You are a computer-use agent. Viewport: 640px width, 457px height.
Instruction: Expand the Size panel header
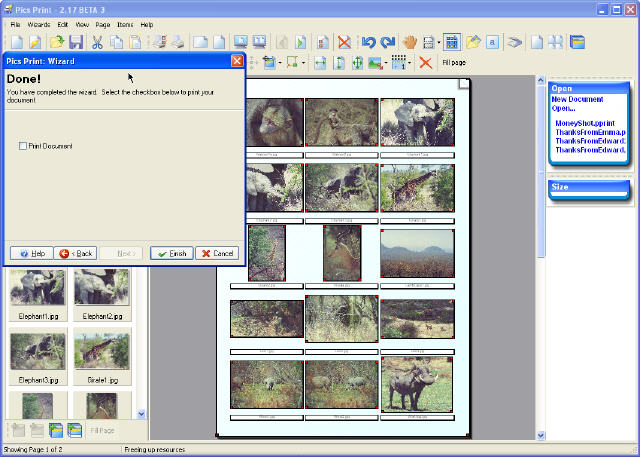point(589,186)
